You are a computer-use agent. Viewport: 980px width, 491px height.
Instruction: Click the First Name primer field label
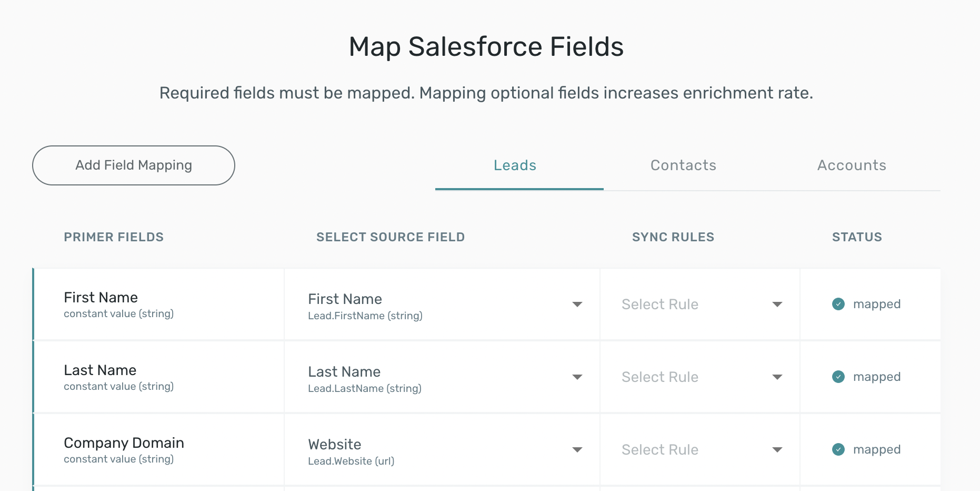(101, 298)
